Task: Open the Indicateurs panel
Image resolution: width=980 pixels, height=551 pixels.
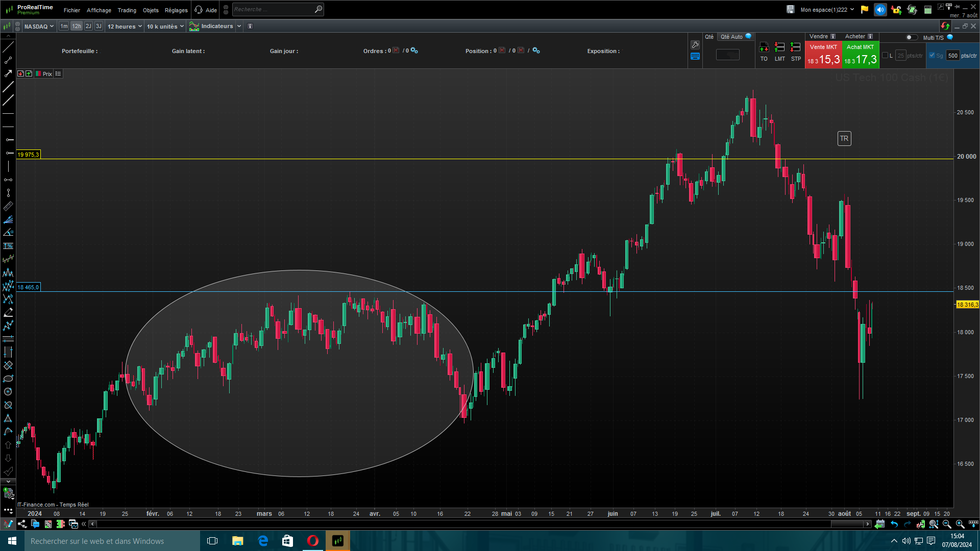Action: pos(212,26)
